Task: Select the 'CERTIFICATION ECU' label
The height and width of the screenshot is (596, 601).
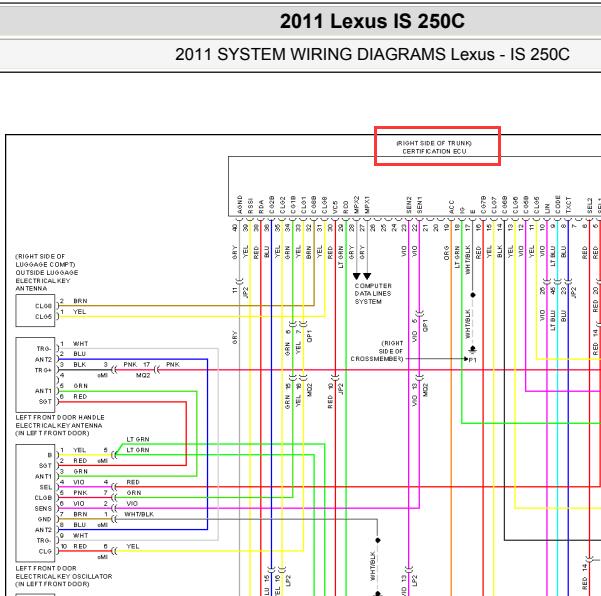Action: tap(434, 151)
